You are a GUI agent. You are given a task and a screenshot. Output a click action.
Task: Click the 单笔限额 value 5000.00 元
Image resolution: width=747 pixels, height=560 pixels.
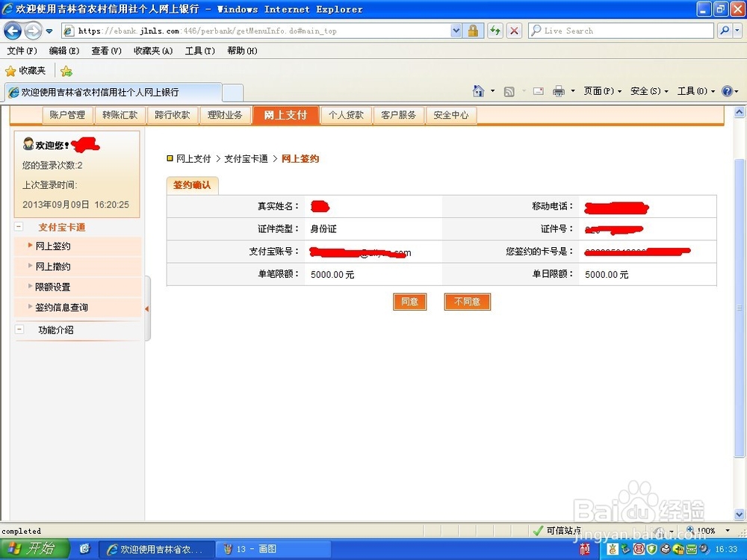click(332, 275)
